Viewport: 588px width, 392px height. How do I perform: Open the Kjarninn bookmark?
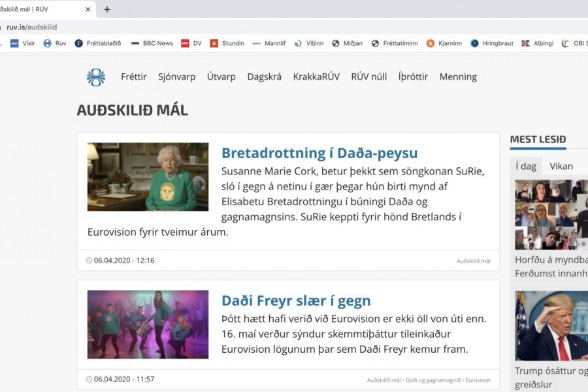[x=444, y=43]
